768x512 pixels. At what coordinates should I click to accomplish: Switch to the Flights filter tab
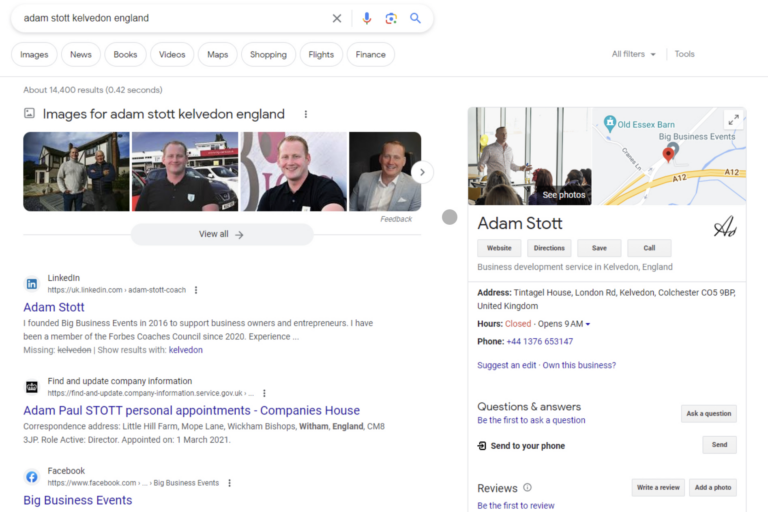tap(321, 54)
